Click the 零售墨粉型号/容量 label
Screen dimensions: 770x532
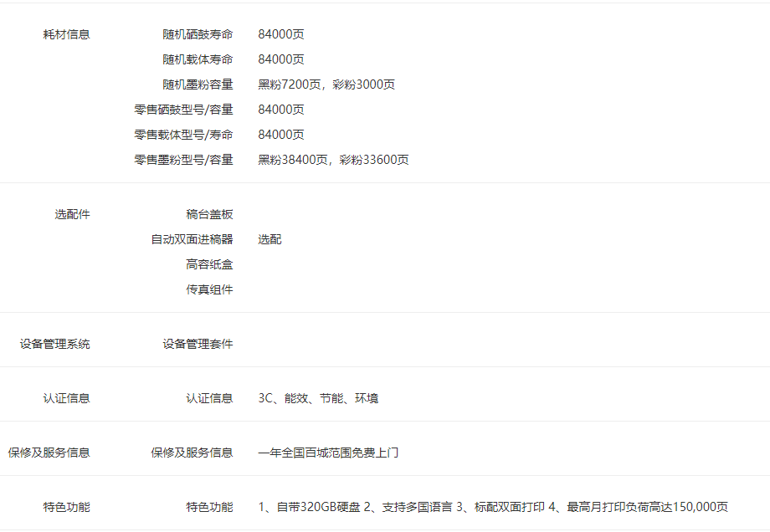[183, 160]
